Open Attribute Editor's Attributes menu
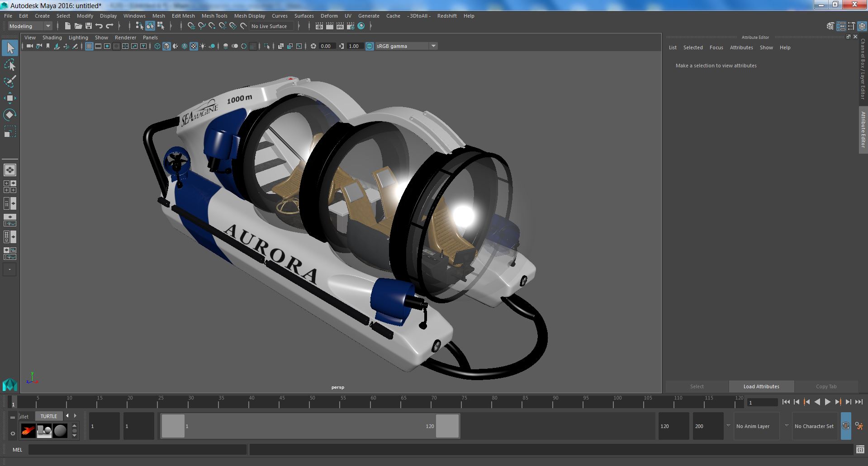The width and height of the screenshot is (868, 466). (x=741, y=47)
